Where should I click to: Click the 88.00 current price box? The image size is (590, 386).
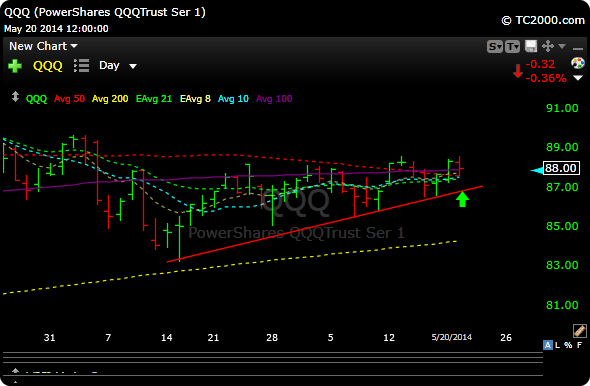pos(561,168)
